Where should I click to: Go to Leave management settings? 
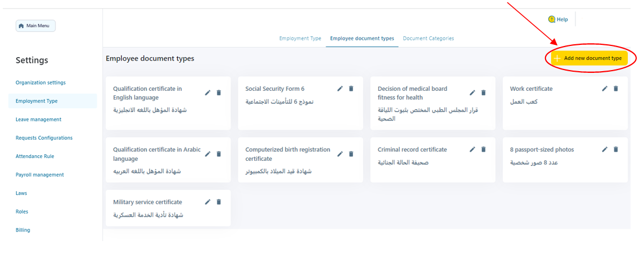tap(38, 119)
